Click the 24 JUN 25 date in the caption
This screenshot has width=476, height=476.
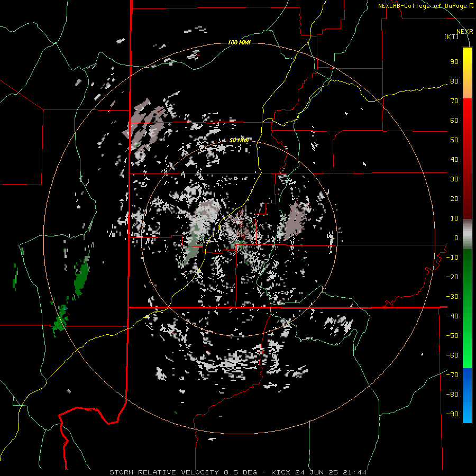316,472
